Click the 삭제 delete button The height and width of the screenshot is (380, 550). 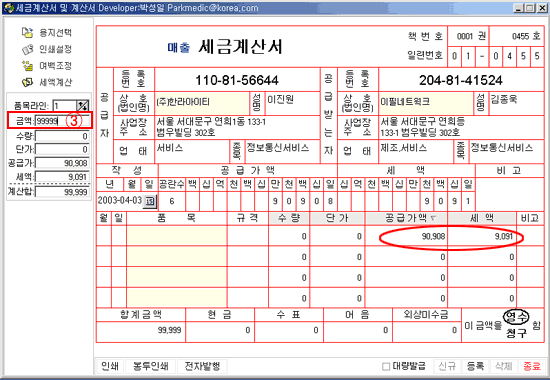click(x=503, y=366)
